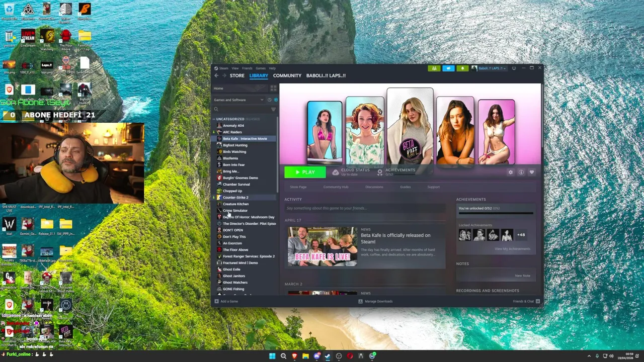Open the library advanced filter icon
The image size is (644, 362).
273,109
